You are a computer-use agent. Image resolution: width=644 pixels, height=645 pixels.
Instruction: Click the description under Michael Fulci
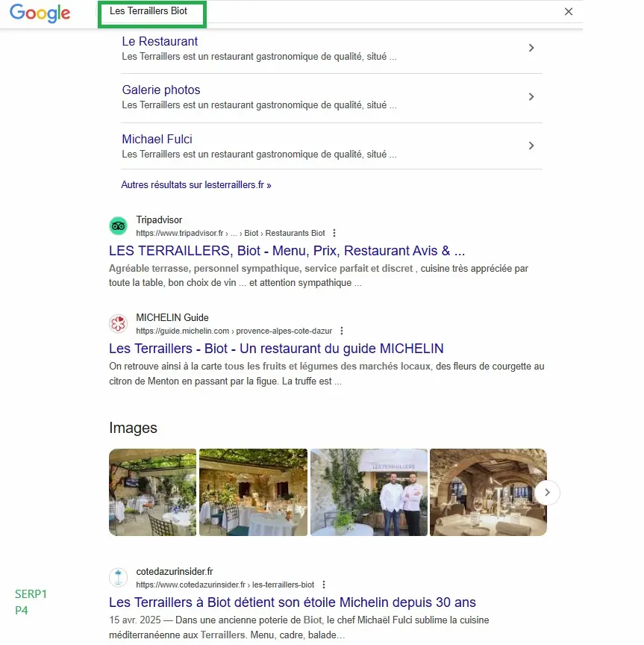pyautogui.click(x=259, y=155)
